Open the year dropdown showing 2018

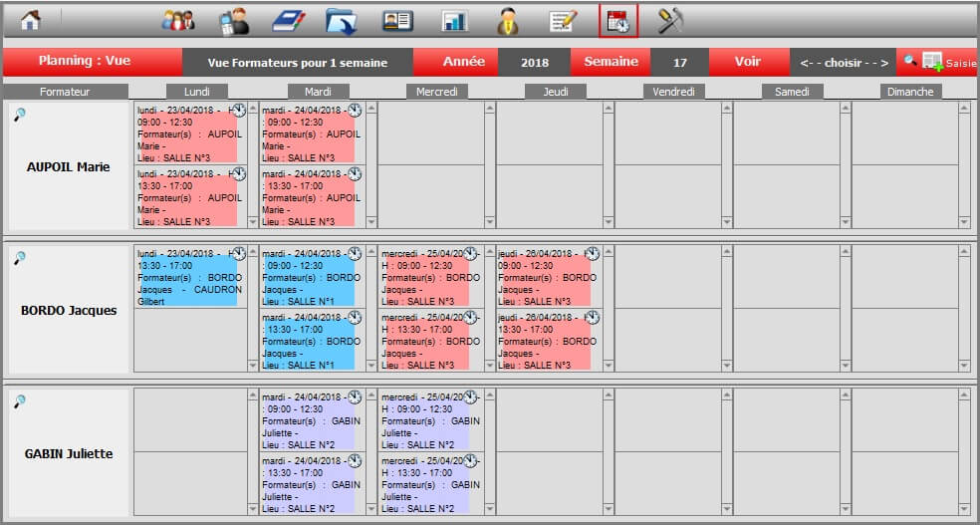click(535, 63)
